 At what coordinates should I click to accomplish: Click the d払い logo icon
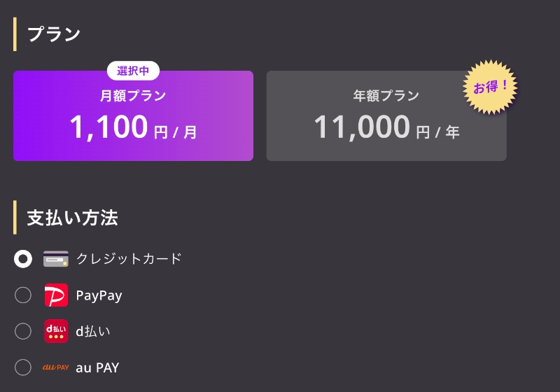56,331
